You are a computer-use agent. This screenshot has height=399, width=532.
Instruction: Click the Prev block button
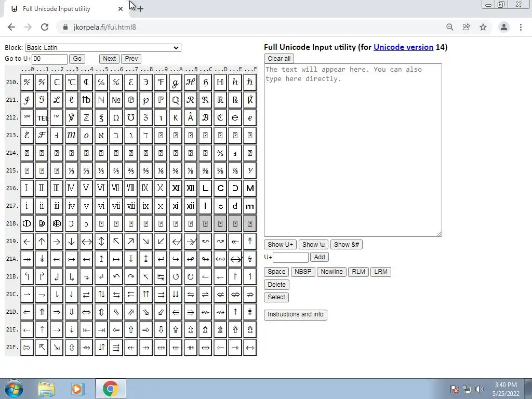(x=131, y=59)
